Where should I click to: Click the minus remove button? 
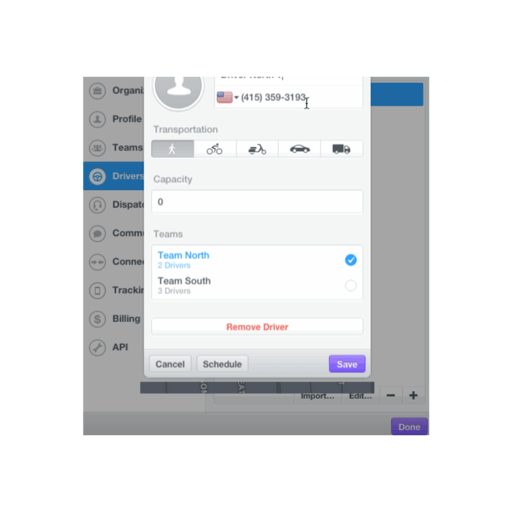(x=391, y=395)
